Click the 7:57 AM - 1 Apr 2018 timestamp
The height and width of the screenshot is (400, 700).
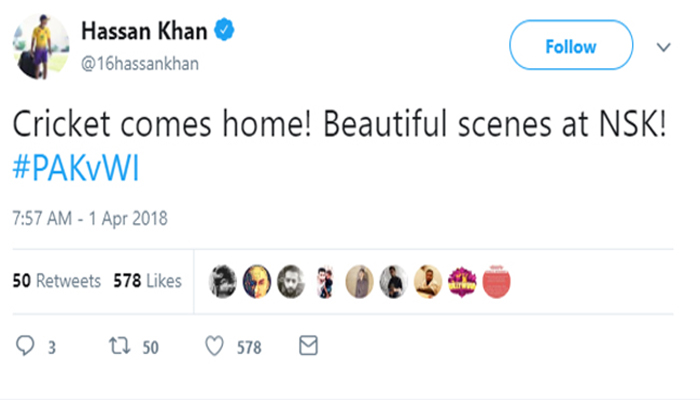coord(89,218)
